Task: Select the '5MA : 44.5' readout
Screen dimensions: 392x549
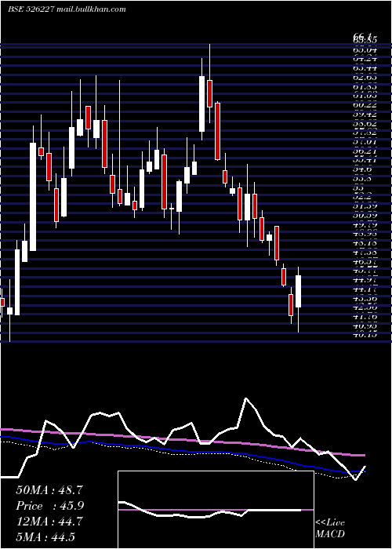Action: (45, 537)
